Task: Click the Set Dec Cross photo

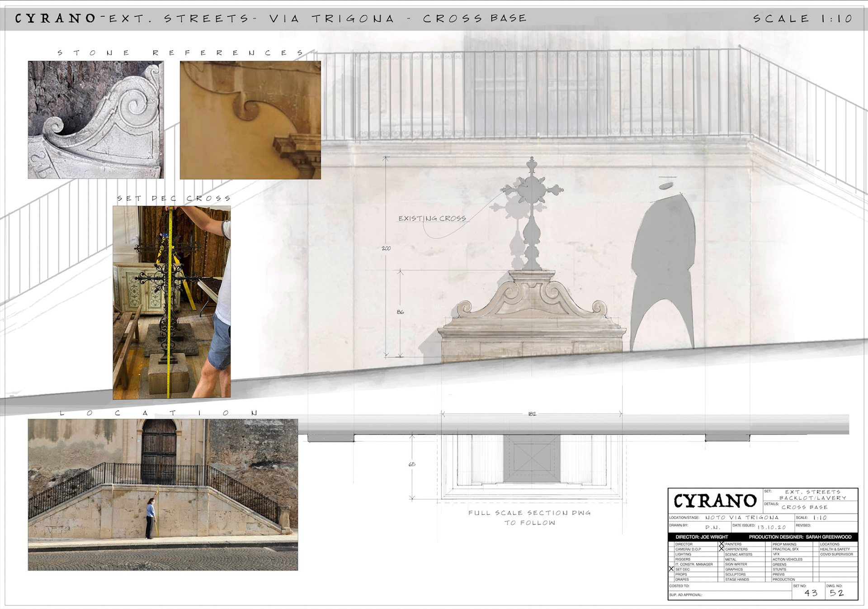Action: [x=171, y=302]
